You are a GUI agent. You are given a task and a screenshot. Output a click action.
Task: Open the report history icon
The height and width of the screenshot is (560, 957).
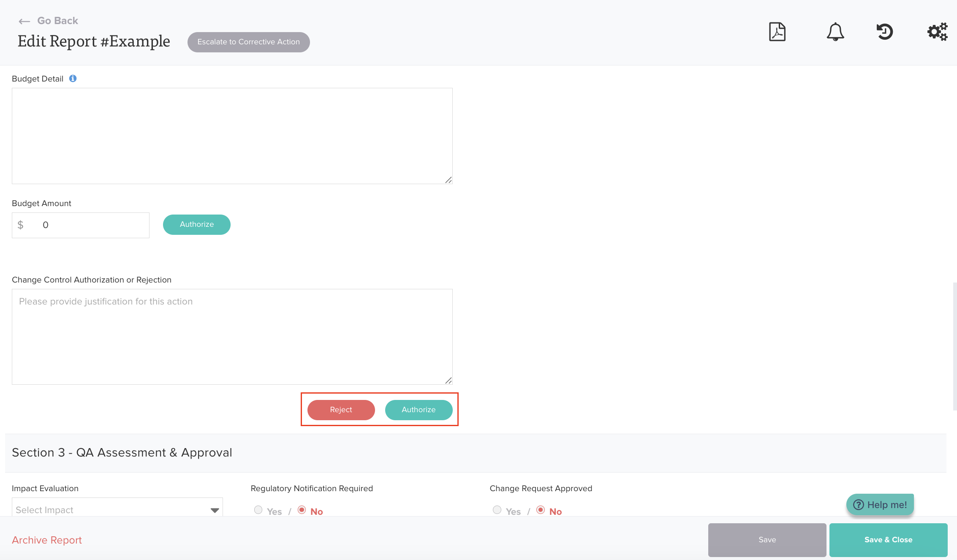coord(885,32)
